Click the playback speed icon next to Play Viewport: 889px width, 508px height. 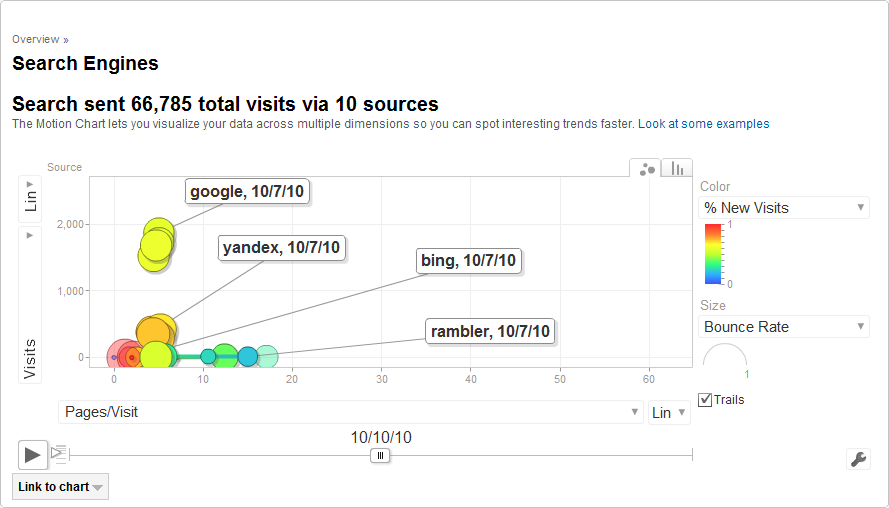[58, 453]
